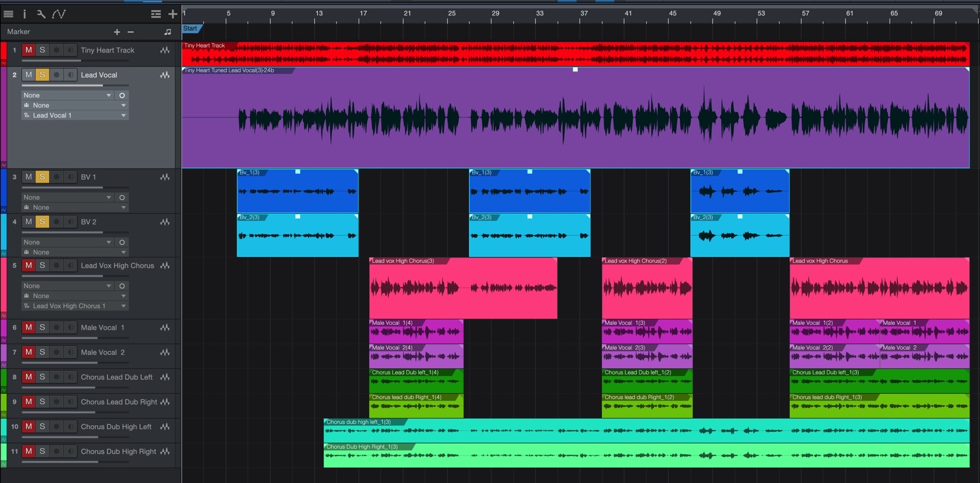Select the Start marker on the timeline
The width and height of the screenshot is (980, 483).
(190, 28)
